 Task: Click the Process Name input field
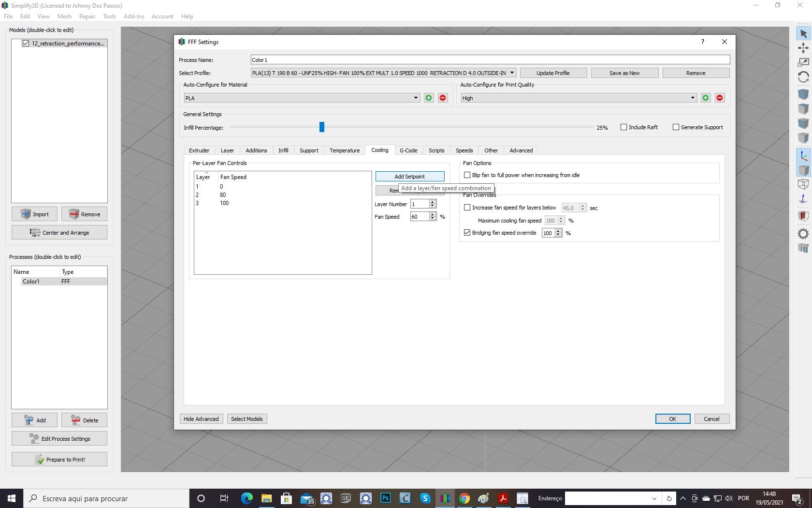490,60
